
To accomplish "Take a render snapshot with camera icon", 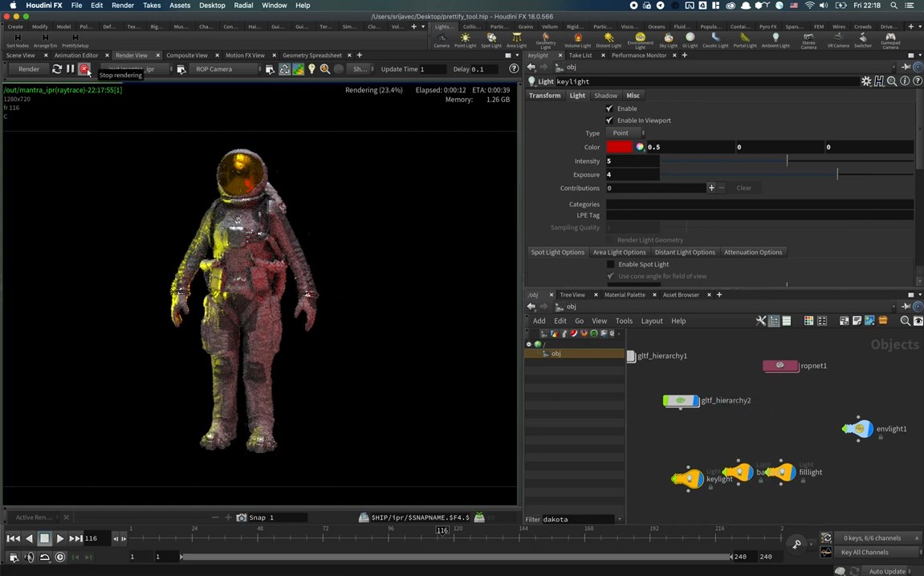I will pyautogui.click(x=241, y=517).
